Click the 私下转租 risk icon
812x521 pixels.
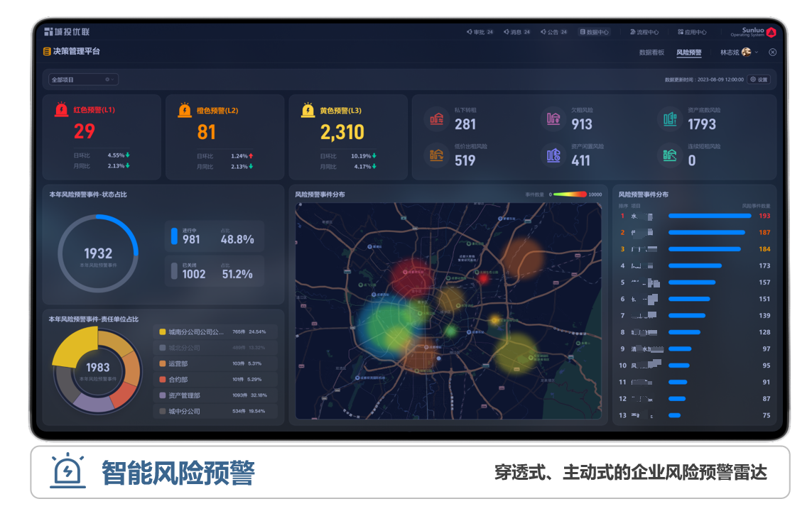pos(437,119)
